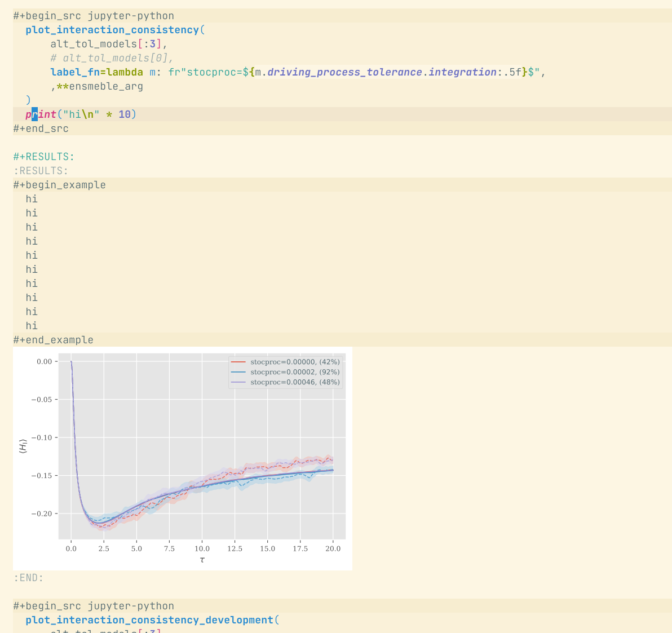
Task: Click the label_fn=lambda keyword argument
Action: pos(97,72)
